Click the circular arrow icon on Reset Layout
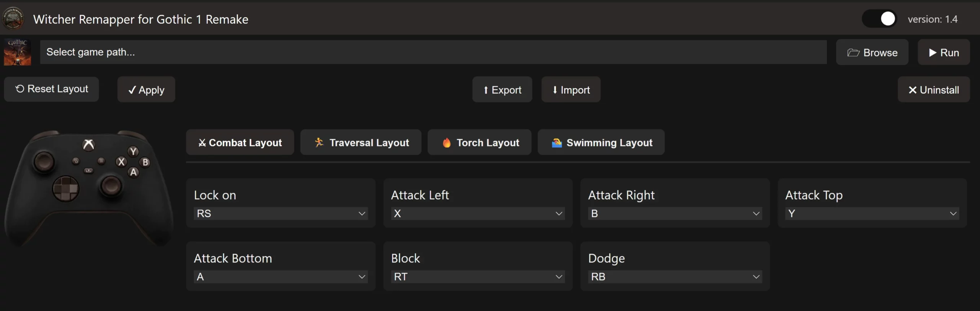 point(20,89)
